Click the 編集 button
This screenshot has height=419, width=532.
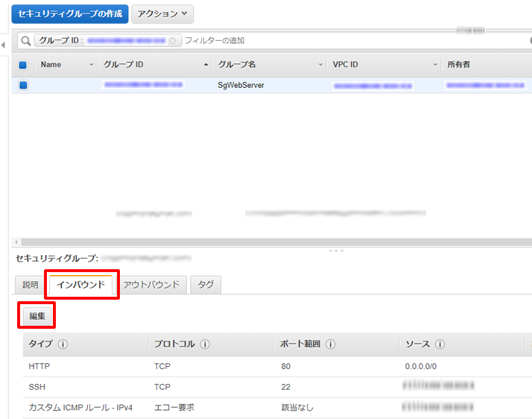click(37, 316)
